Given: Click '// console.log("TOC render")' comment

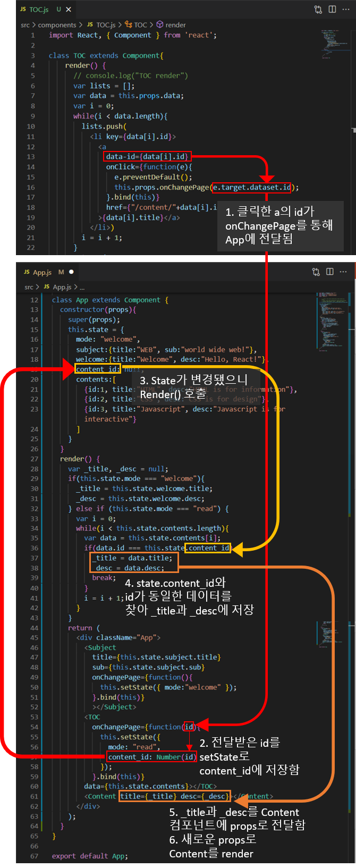Looking at the screenshot, I should (131, 75).
